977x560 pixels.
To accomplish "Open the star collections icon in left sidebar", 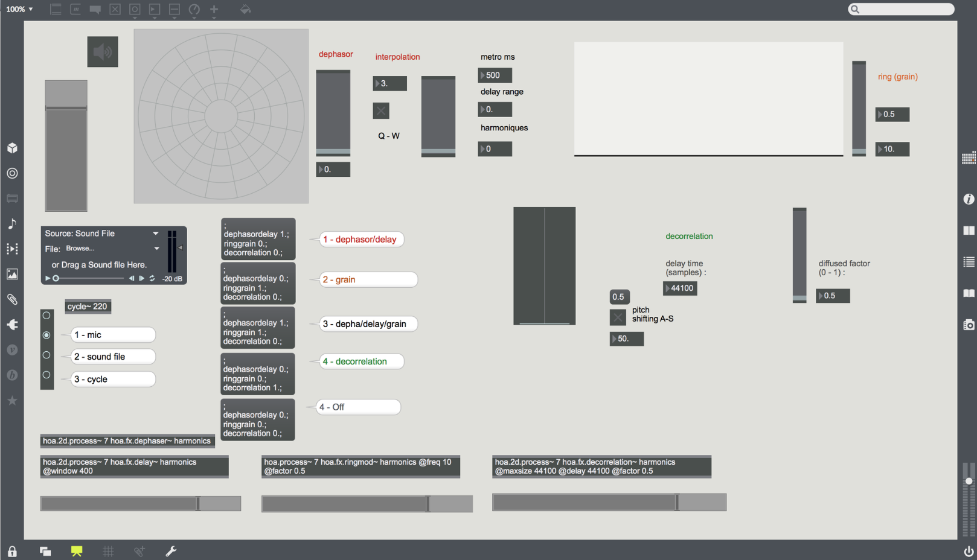I will [12, 401].
